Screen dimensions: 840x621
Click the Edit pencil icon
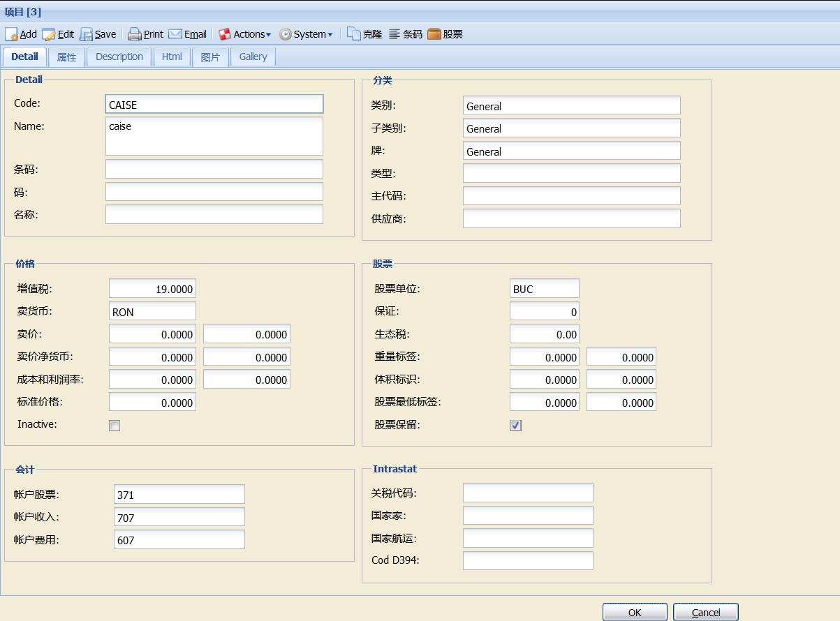coord(49,34)
